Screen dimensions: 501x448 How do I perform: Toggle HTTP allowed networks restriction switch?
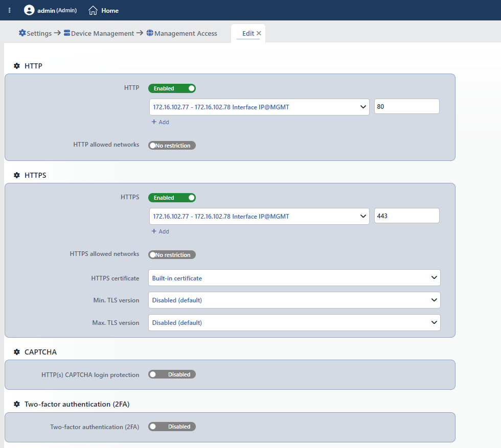(x=172, y=145)
